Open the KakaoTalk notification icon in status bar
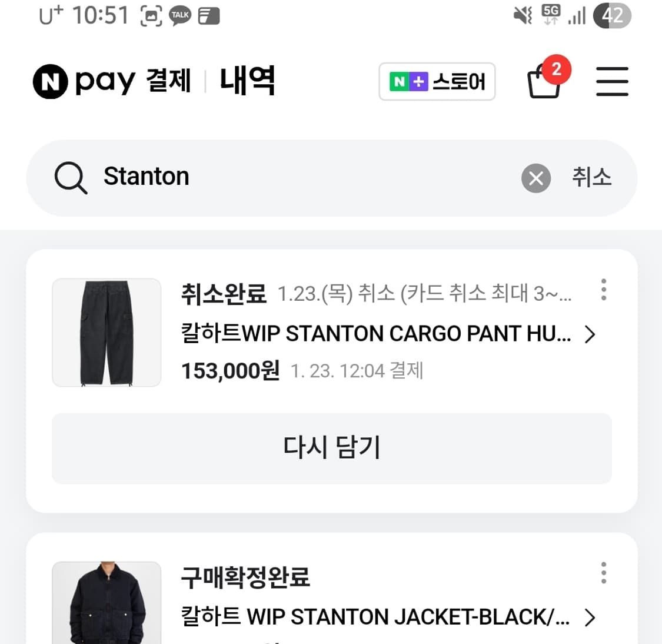 [x=180, y=15]
